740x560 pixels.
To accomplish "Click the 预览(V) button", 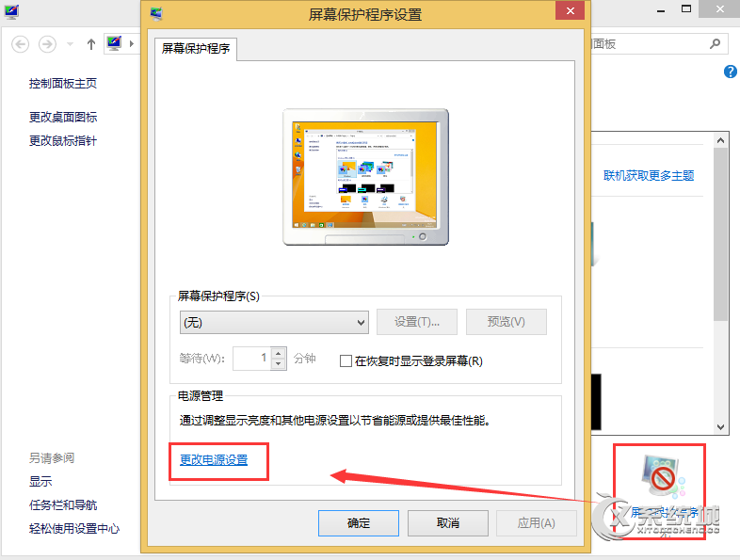I will point(506,322).
